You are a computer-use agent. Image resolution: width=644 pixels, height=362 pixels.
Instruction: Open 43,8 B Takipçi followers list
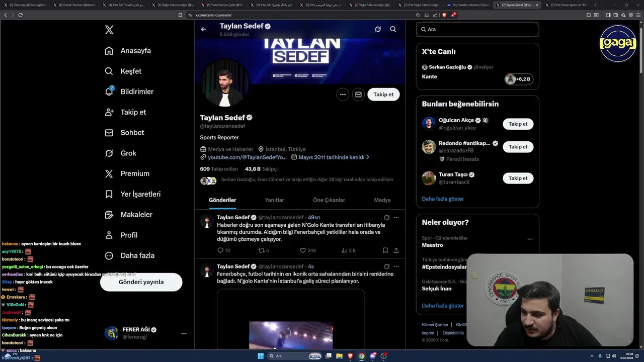tap(261, 169)
